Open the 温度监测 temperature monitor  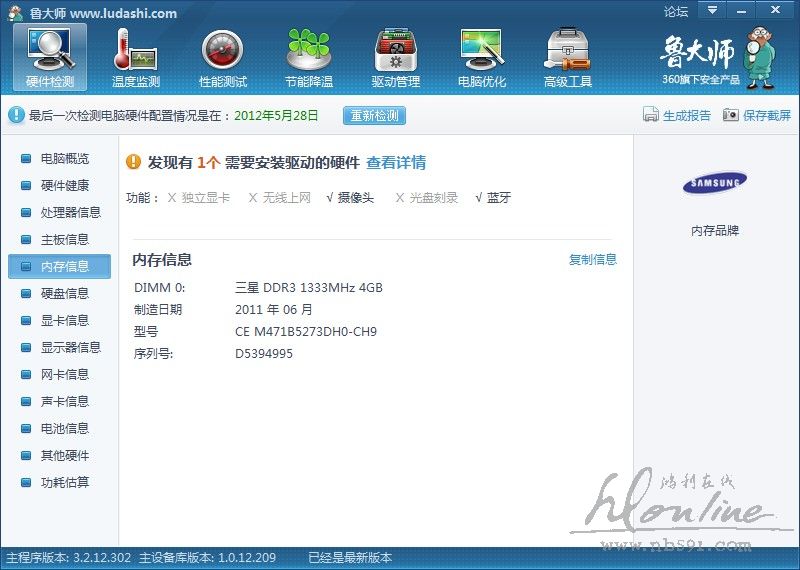pos(136,57)
